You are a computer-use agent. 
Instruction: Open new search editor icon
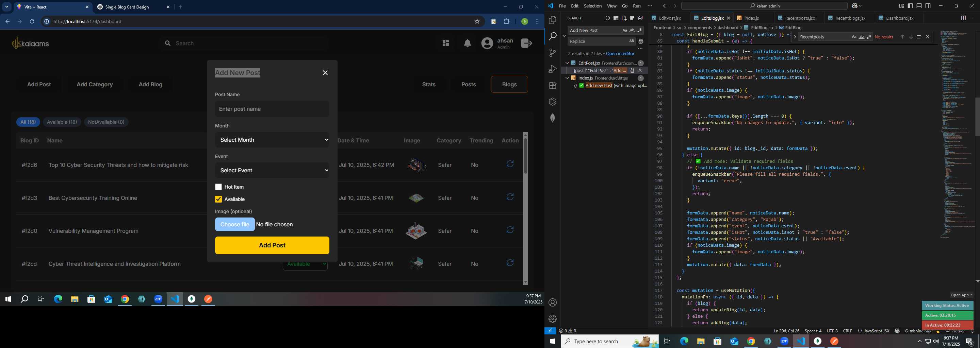pos(624,18)
